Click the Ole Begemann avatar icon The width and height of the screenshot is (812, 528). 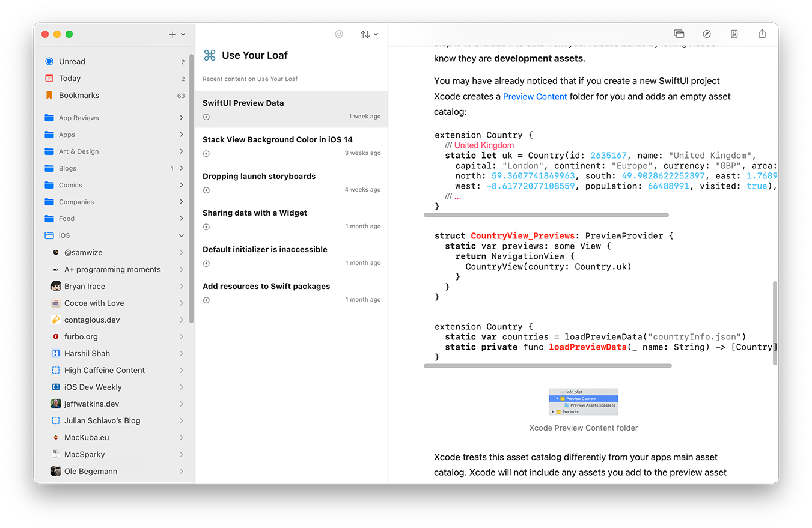(x=56, y=471)
